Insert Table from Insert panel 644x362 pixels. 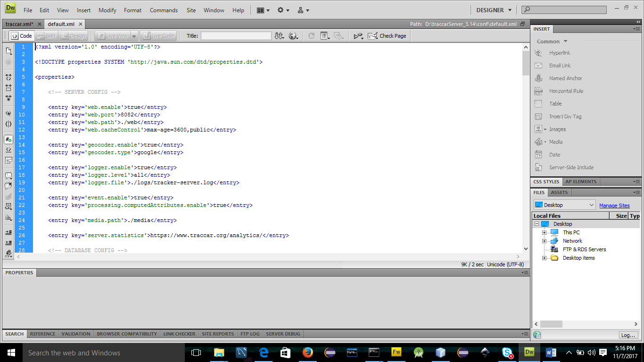click(555, 104)
